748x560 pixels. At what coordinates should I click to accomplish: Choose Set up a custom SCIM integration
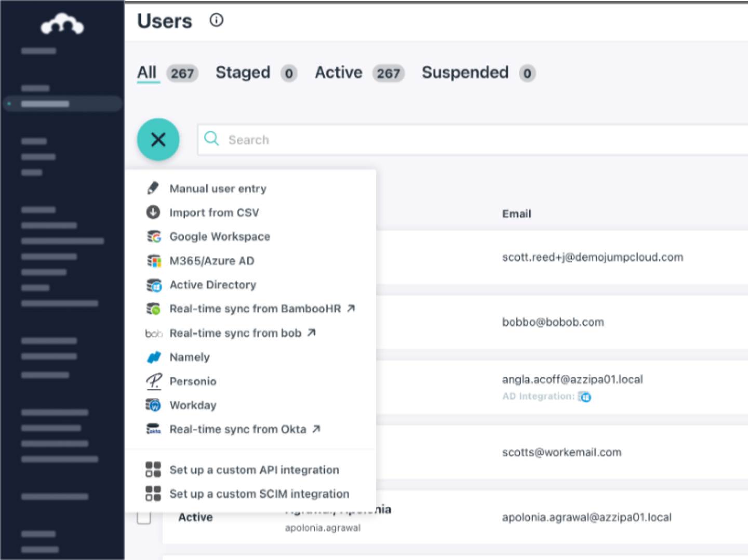click(x=259, y=494)
